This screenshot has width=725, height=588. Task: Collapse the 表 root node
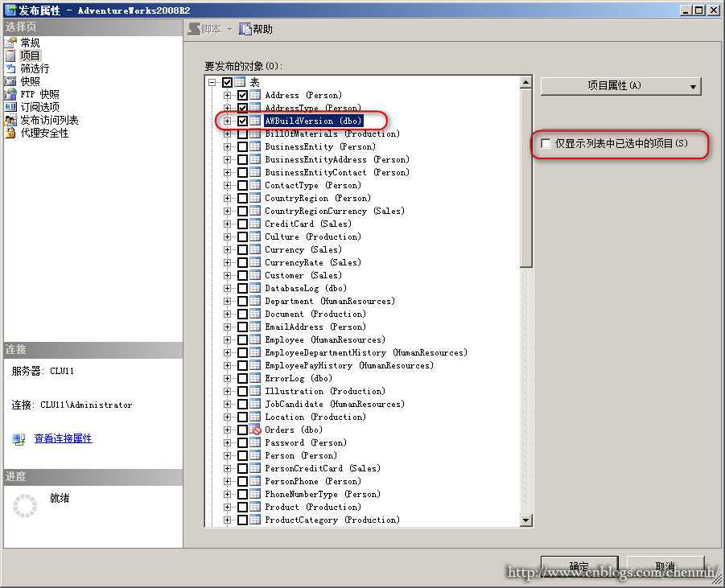(212, 82)
